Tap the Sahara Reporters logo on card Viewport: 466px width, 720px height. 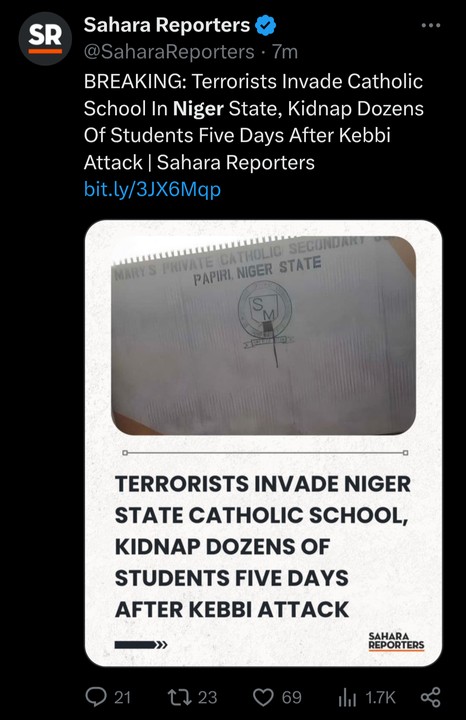click(396, 641)
